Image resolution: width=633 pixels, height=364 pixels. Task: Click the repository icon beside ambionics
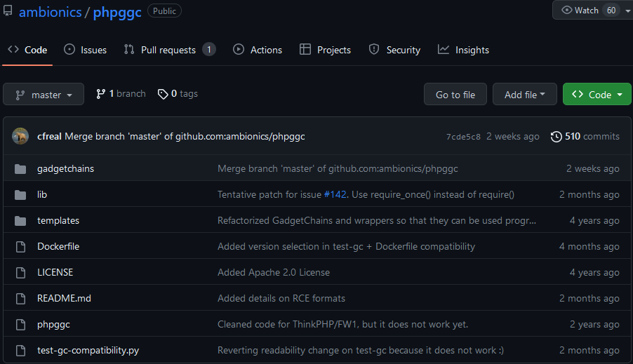(8, 11)
